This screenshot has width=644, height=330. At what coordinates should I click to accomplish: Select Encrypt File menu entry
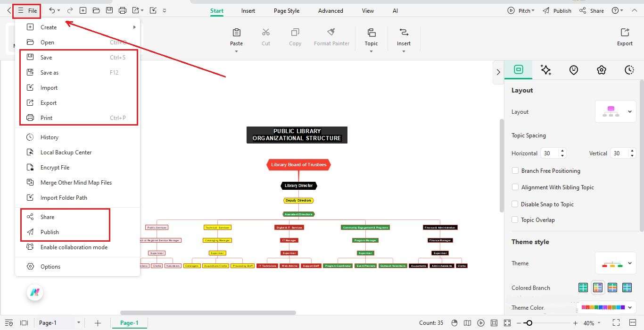(78, 167)
